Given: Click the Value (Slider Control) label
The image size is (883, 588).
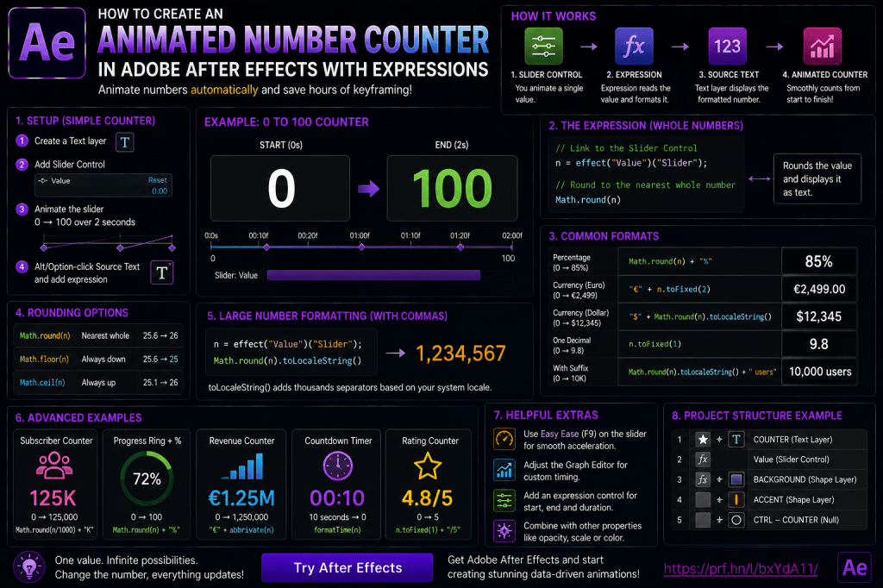Looking at the screenshot, I should click(x=792, y=460).
